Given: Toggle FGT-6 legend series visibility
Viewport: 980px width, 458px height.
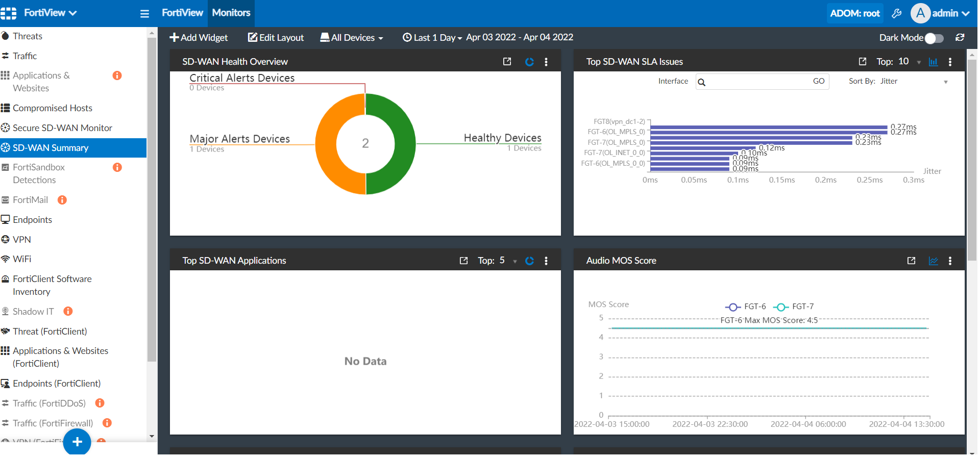Looking at the screenshot, I should pyautogui.click(x=746, y=307).
